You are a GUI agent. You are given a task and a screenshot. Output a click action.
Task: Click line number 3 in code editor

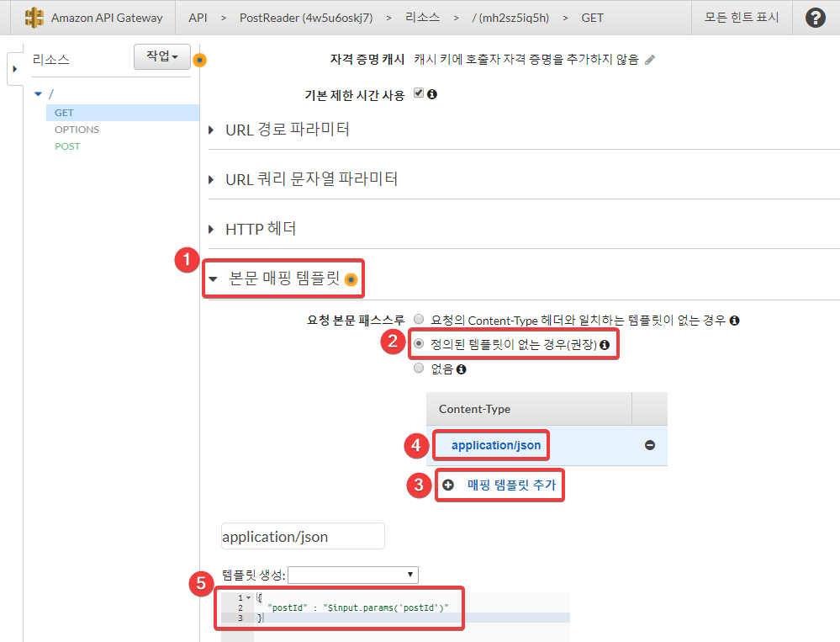tap(240, 618)
